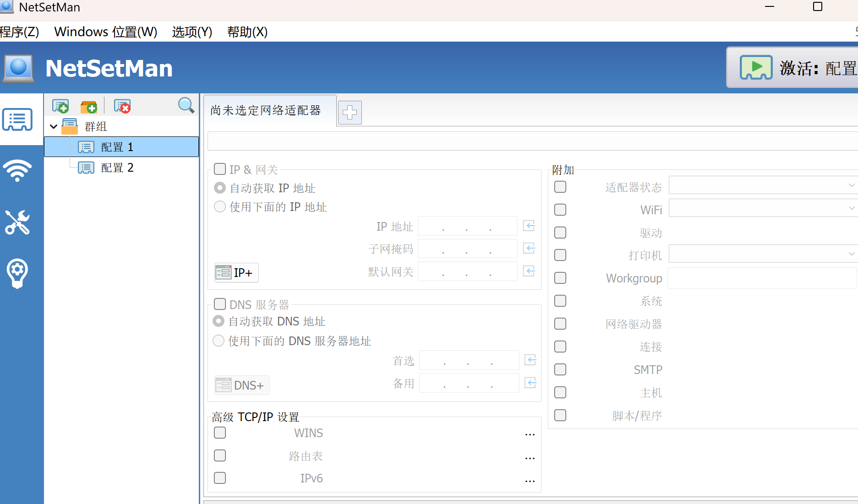Tick the Workgroup checkbox
858x504 pixels.
(560, 278)
